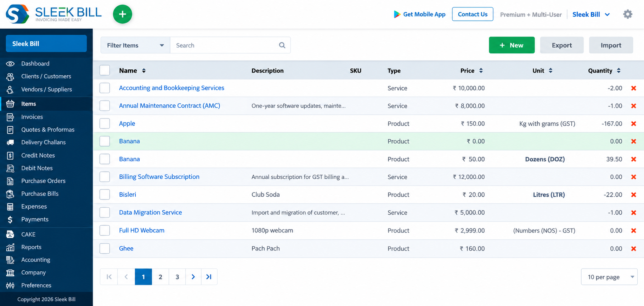Tick the select-all checkbox in the header
The height and width of the screenshot is (306, 644).
click(x=104, y=70)
